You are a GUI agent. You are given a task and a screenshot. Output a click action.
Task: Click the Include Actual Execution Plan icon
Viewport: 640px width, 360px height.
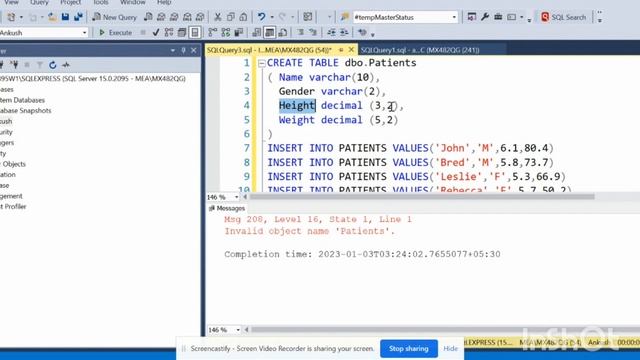click(213, 32)
